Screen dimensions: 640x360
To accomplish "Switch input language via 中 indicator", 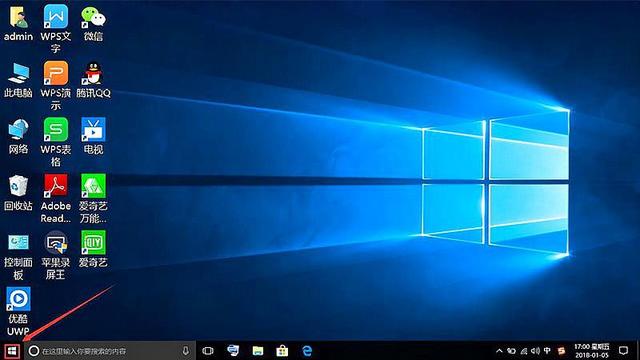I will [547, 351].
